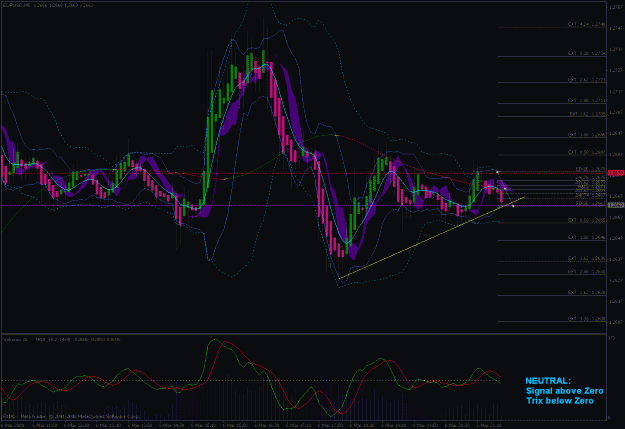The height and width of the screenshot is (429, 625).
Task: Click the Fibonacci anchor point on the purple line
Action: tap(513, 206)
